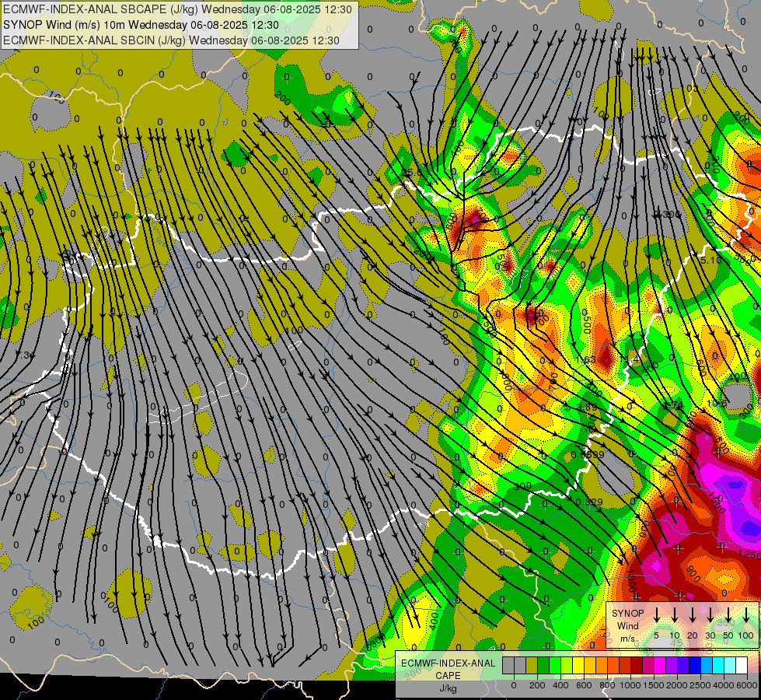Click the J/kg unit label in the CAPE legend
Viewport: 761px width, 700px height.
point(448,688)
